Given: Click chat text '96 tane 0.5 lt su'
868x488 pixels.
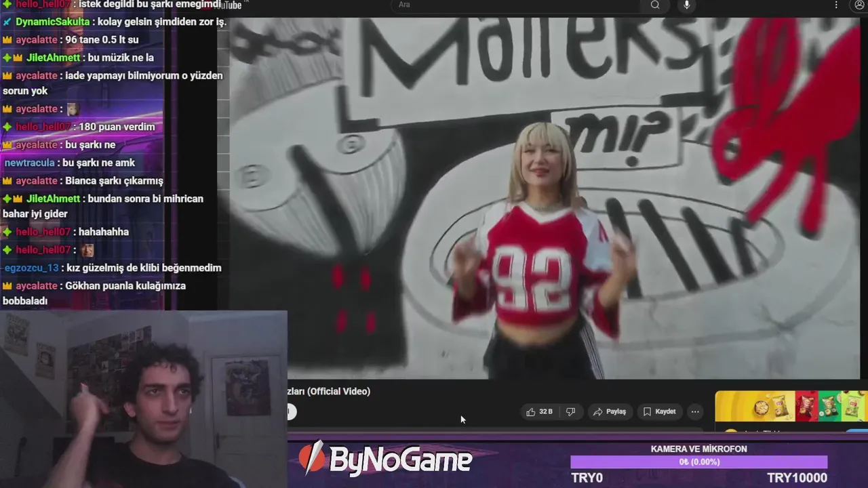Looking at the screenshot, I should tap(102, 40).
